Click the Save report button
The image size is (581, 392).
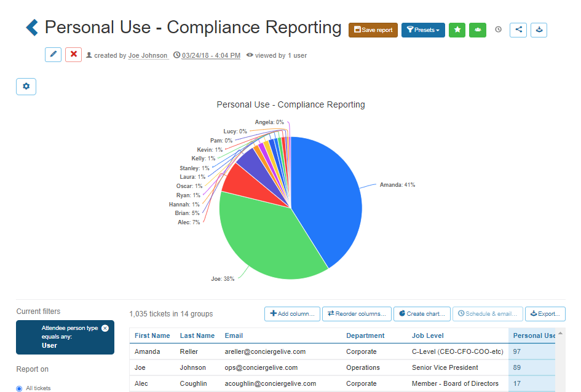click(373, 29)
